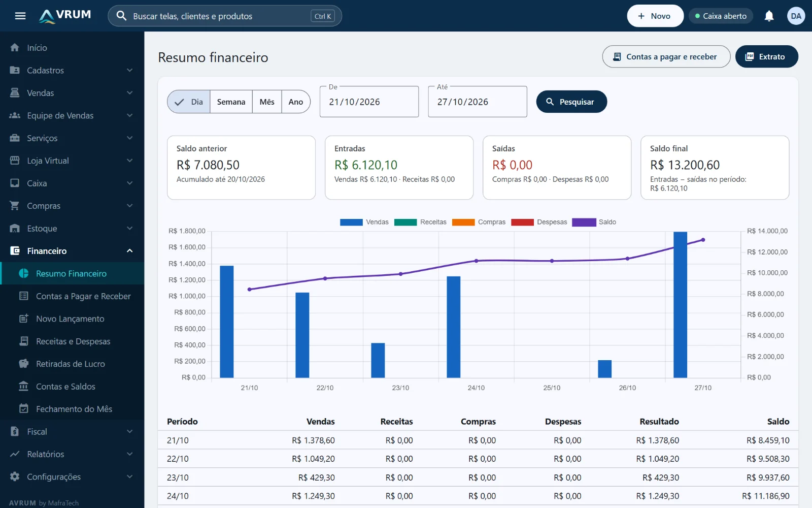Click the AVRUM logo
The height and width of the screenshot is (508, 812).
coord(65,16)
